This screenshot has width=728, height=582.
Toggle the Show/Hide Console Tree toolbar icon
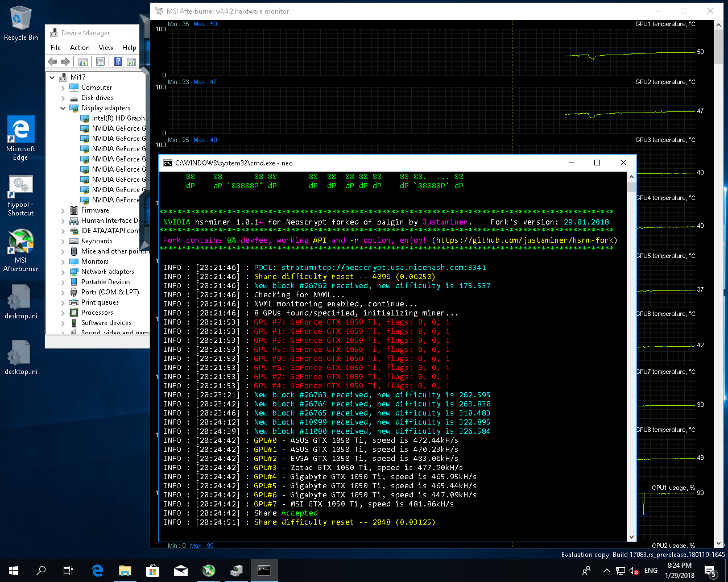tap(83, 62)
